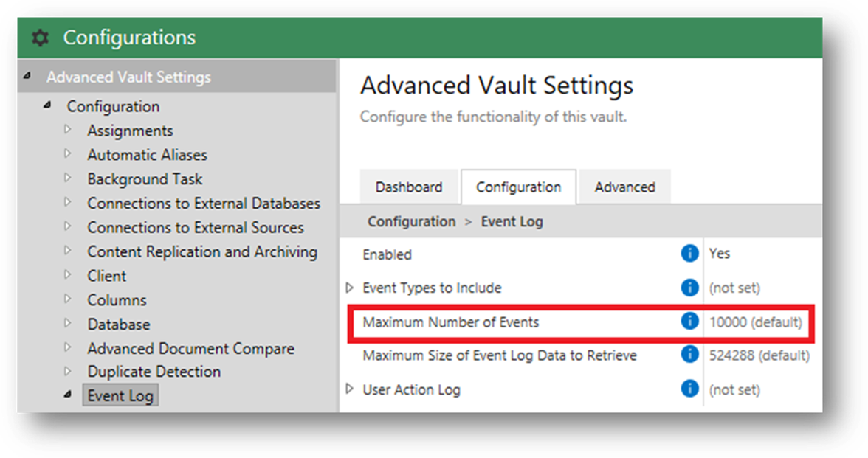Expand the Client node arrow
Screen dimensions: 868x458
68,275
